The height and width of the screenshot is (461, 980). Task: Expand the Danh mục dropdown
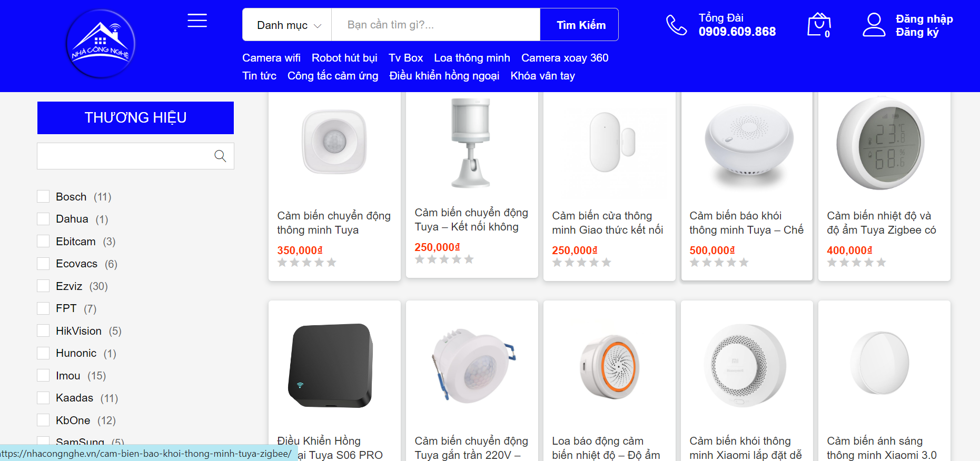[288, 25]
